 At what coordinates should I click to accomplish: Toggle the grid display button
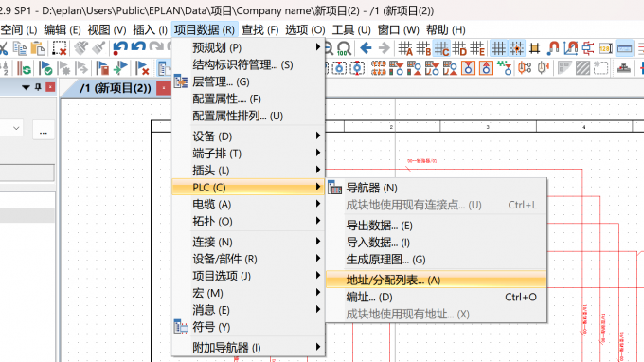(498, 48)
